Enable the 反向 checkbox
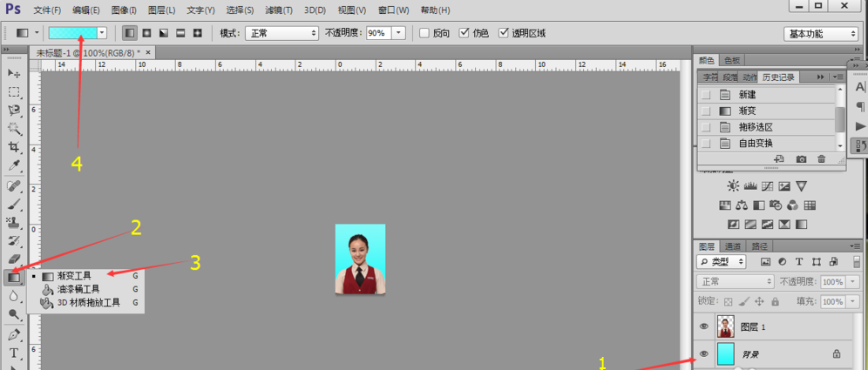 (x=424, y=33)
